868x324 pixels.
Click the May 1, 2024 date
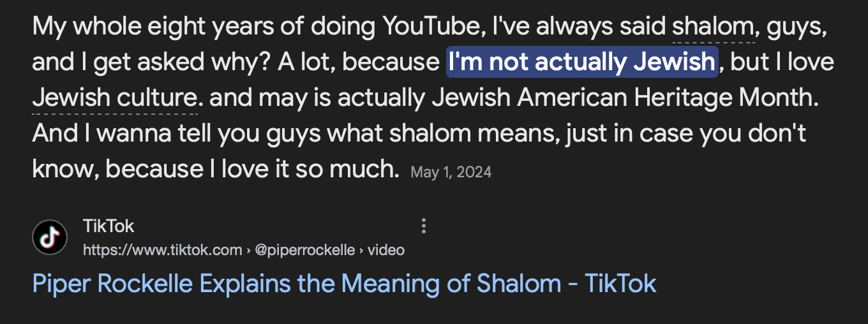point(451,172)
